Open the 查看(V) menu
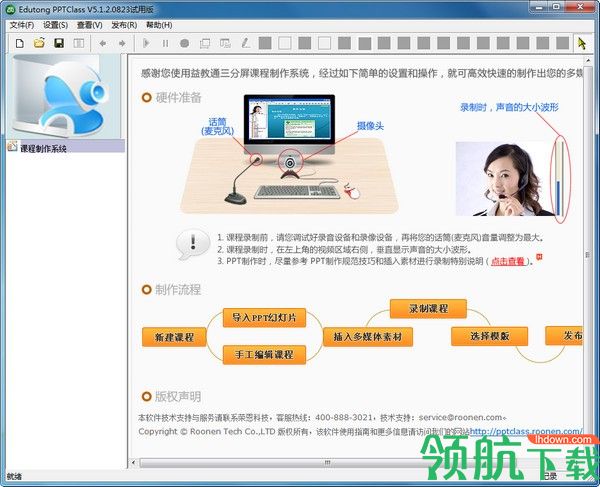Screen dimensions: 600x487 coord(90,25)
